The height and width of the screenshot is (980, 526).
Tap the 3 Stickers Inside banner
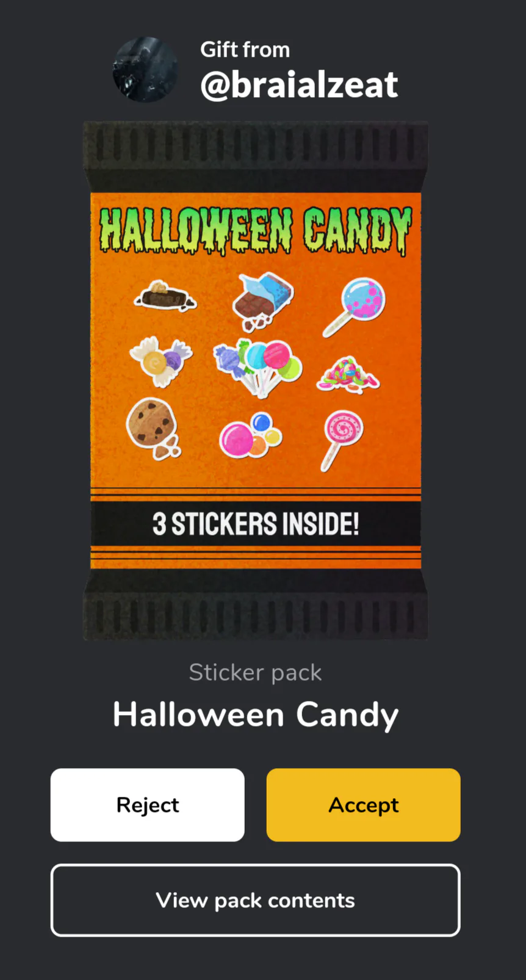pyautogui.click(x=256, y=524)
